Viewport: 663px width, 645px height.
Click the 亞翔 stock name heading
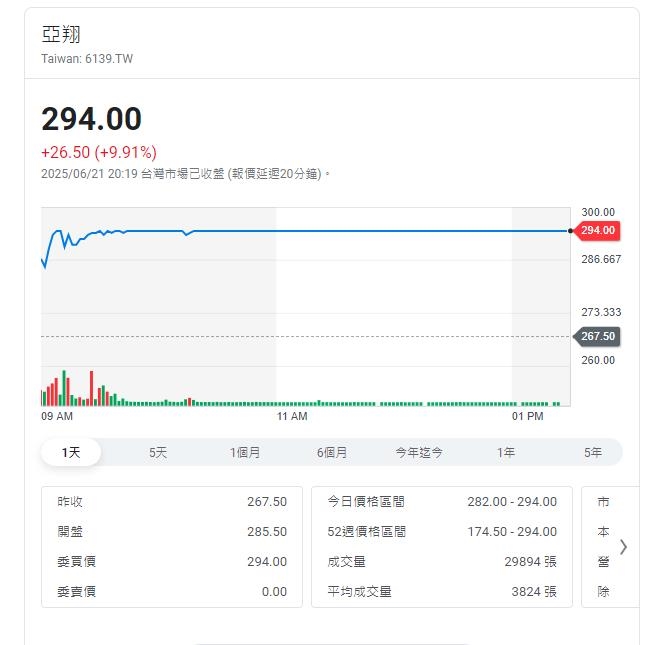(61, 34)
